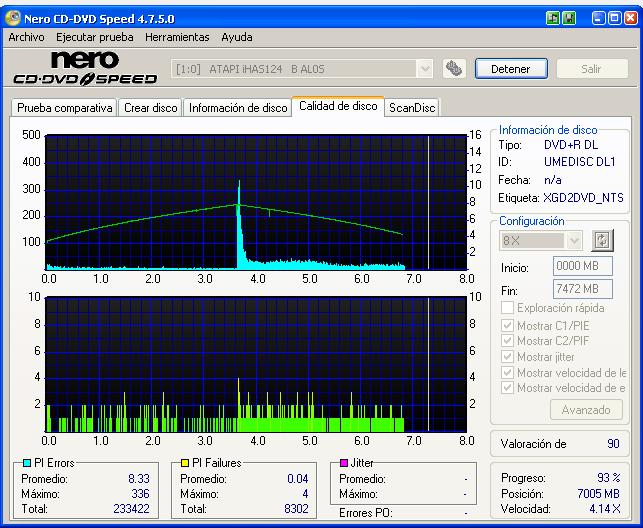The image size is (643, 528).
Task: Click the drive options icon beside drive selector
Action: pyautogui.click(x=455, y=68)
